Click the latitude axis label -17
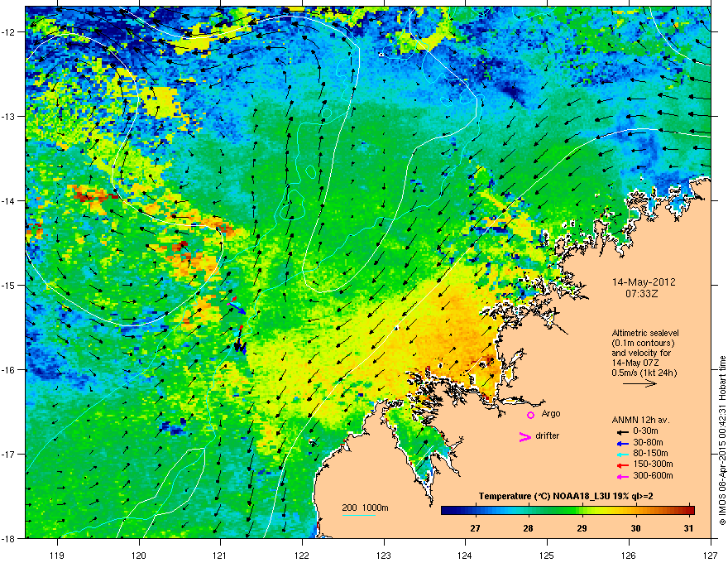 tap(9, 454)
